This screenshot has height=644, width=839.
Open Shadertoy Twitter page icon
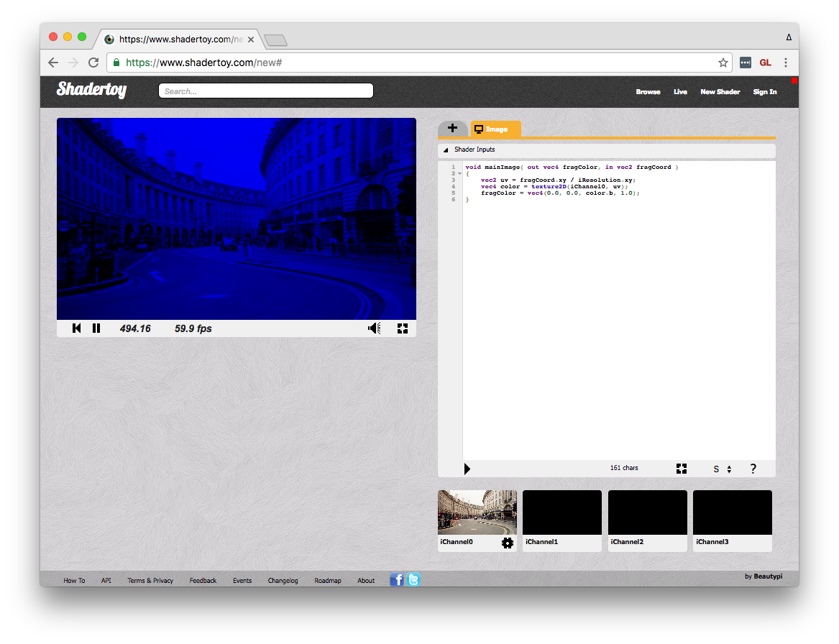point(413,579)
